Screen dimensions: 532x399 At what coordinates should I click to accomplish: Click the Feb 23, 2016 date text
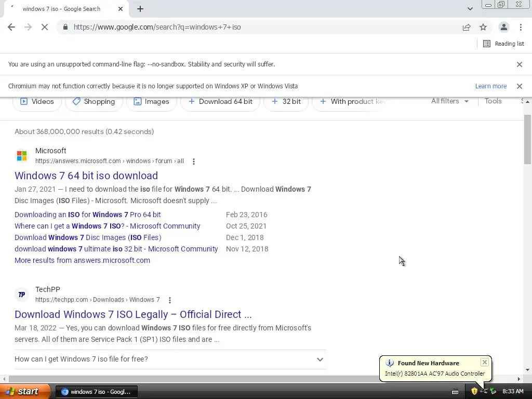point(247,215)
